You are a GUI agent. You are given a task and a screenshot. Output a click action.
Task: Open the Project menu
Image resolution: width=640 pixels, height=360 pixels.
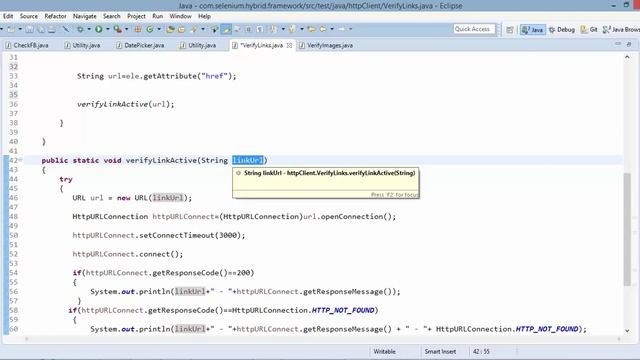pos(136,16)
